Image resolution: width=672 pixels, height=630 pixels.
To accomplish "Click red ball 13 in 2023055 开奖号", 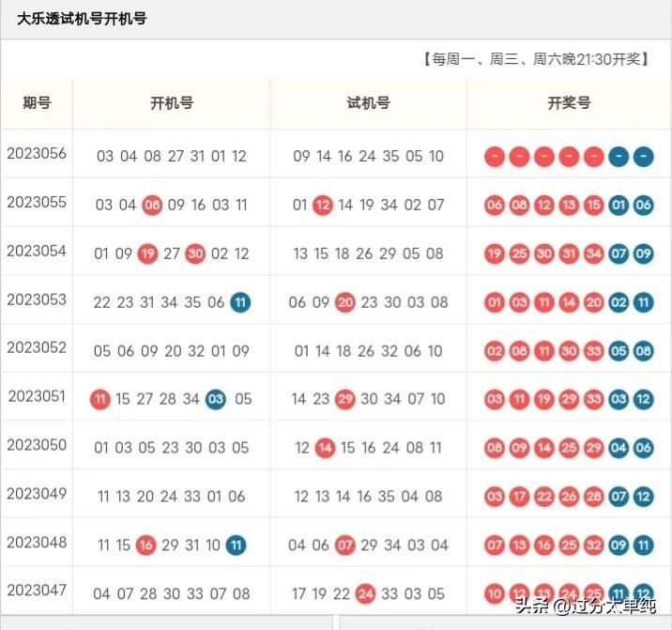I will pos(569,205).
